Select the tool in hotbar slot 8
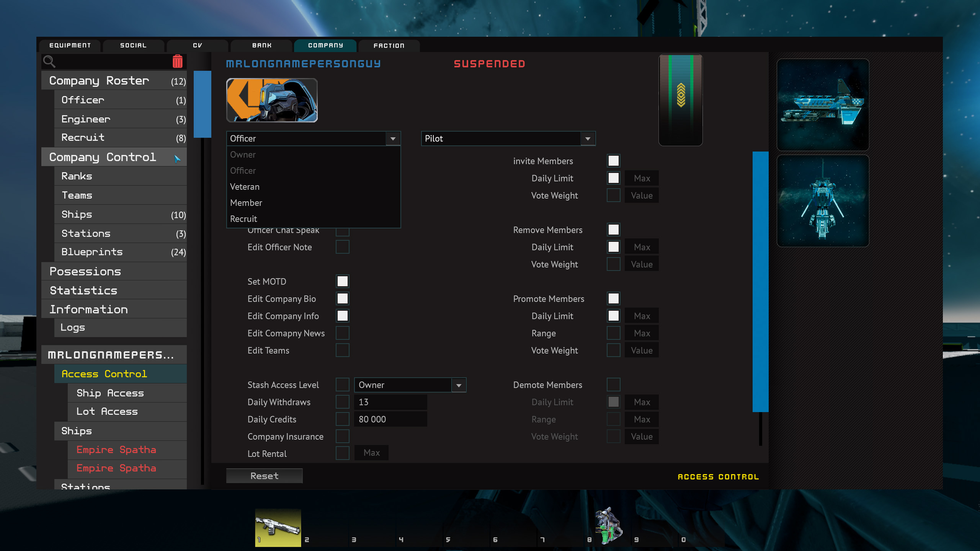The height and width of the screenshot is (551, 980). [x=609, y=526]
